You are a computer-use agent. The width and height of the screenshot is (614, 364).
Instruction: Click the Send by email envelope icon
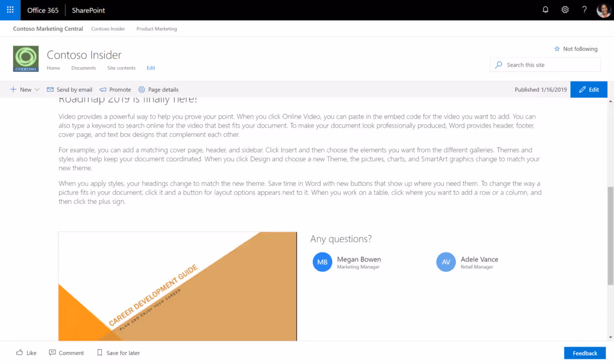[x=50, y=89]
